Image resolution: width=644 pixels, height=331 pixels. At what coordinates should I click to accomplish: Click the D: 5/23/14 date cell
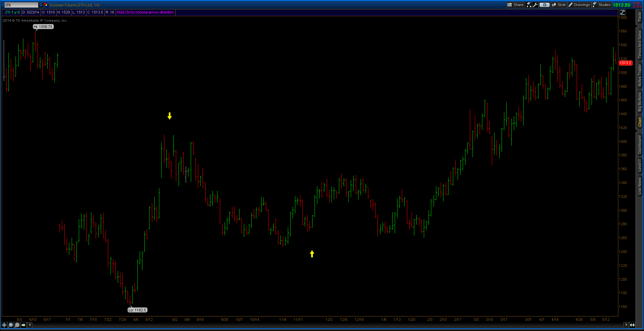(x=31, y=12)
